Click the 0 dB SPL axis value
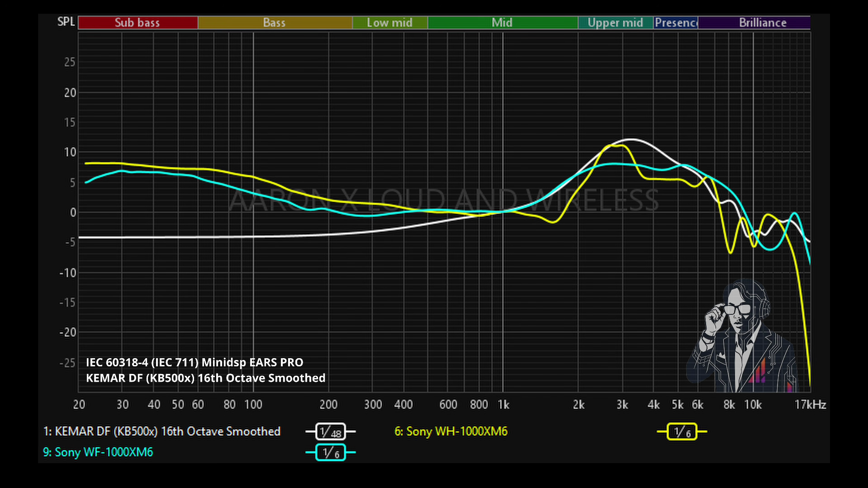 pyautogui.click(x=73, y=213)
